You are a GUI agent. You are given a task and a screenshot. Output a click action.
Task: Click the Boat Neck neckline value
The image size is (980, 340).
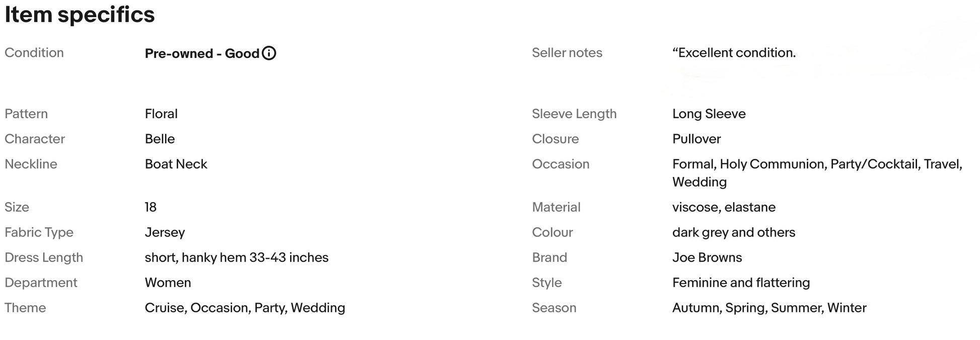coord(176,164)
